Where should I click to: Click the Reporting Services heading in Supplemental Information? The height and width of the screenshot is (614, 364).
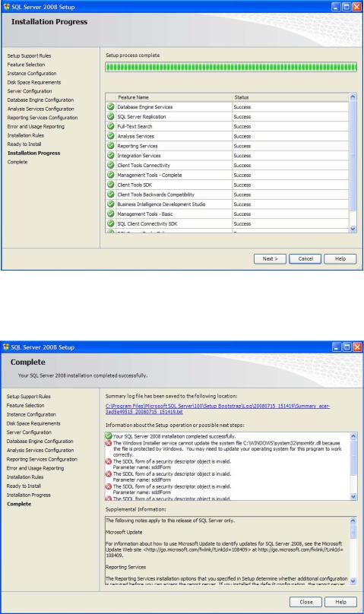(x=125, y=567)
